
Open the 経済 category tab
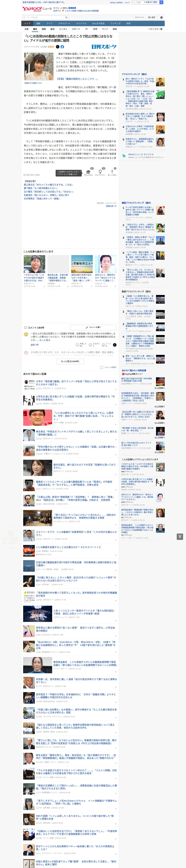(52, 29)
